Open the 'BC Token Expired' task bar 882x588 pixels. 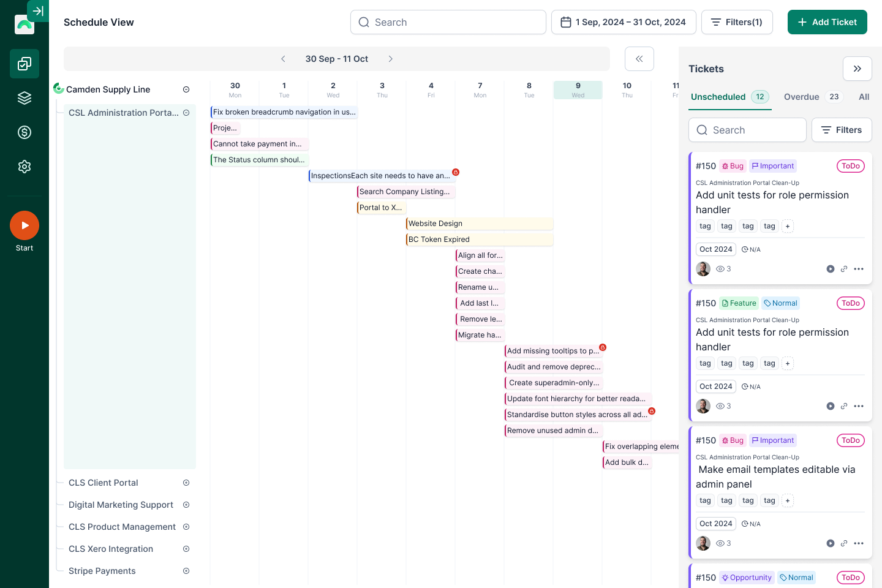tap(480, 239)
